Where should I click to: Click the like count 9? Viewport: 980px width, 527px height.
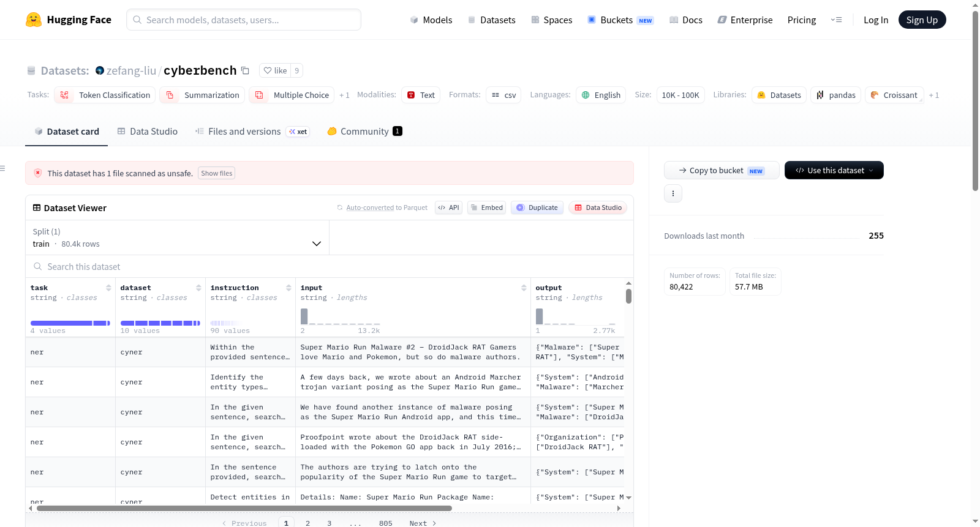pos(296,70)
